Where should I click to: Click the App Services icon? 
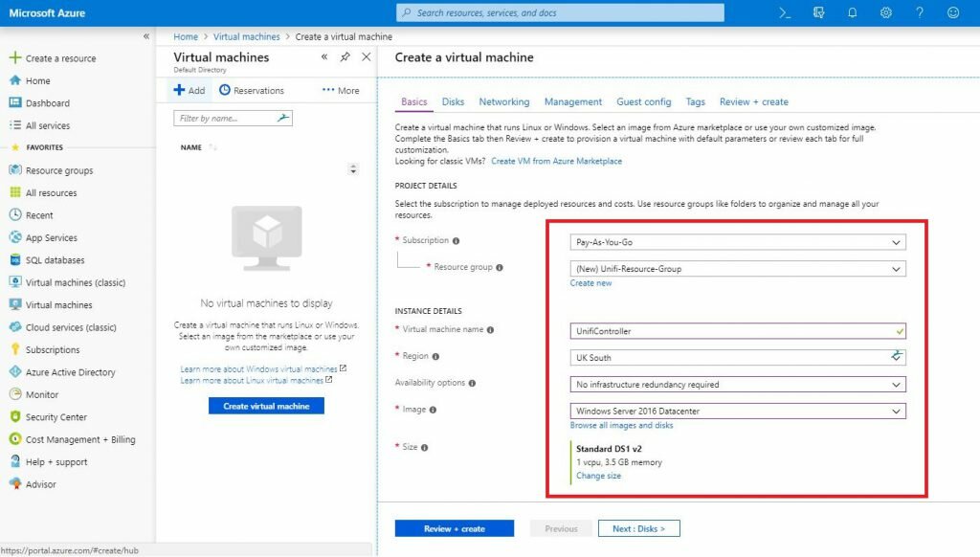click(15, 237)
